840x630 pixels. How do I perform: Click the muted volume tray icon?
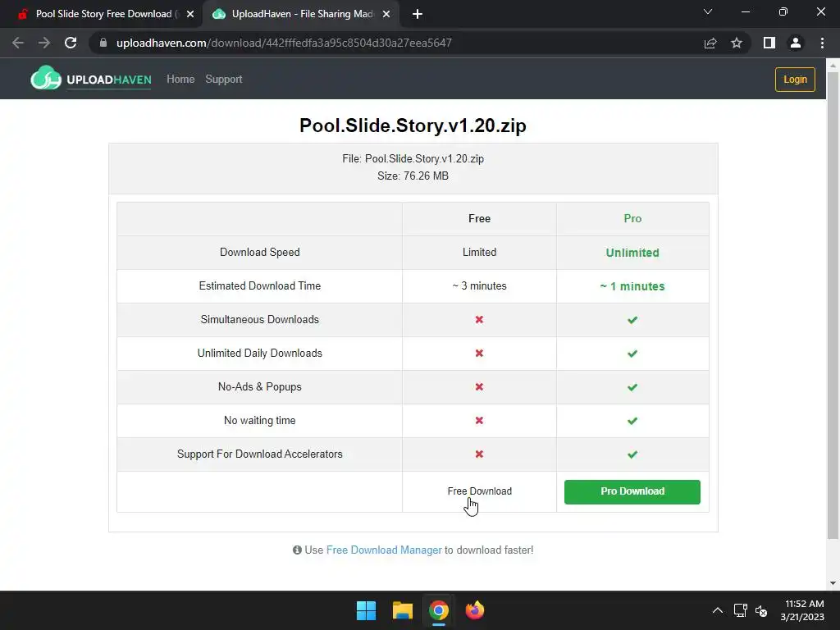click(761, 610)
